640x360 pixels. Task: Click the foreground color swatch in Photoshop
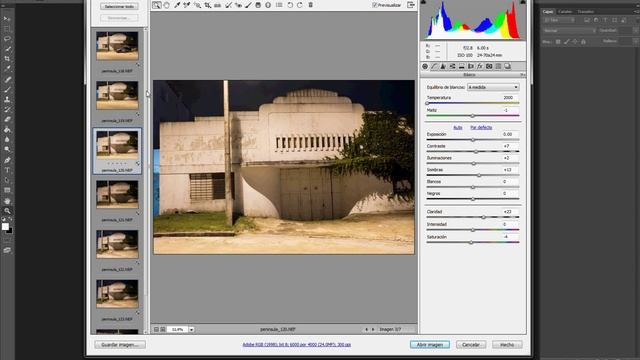5,227
